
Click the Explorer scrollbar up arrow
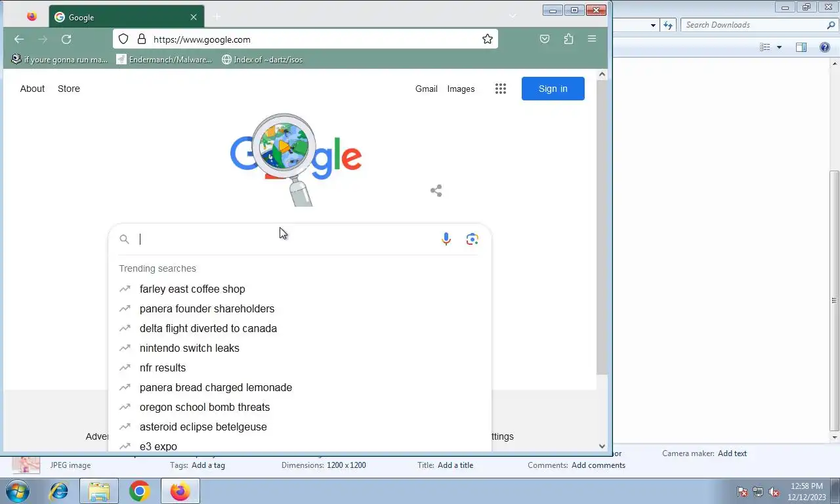835,64
